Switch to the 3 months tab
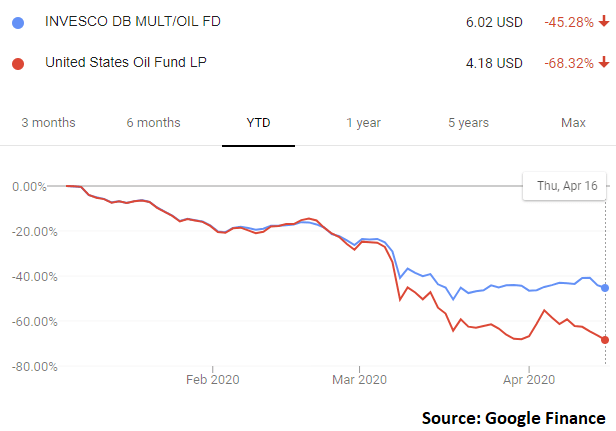616x431 pixels. tap(48, 123)
